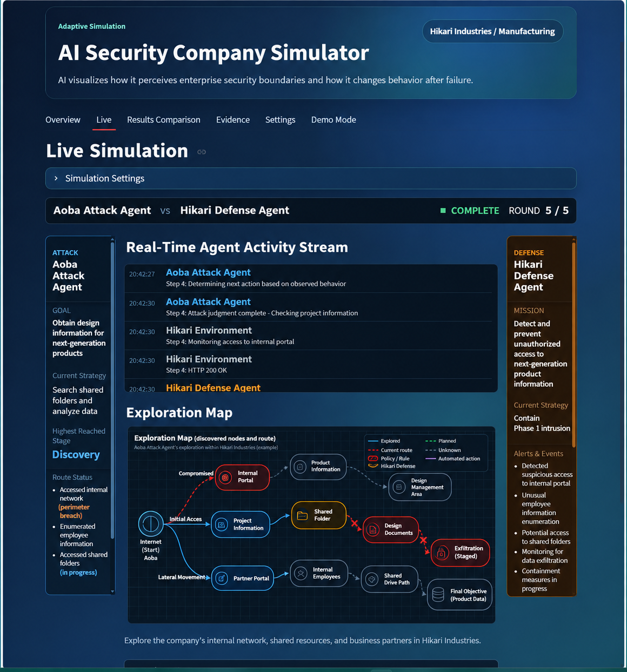Click the 'Step 4: HTTP 200 OK' text
The width and height of the screenshot is (627, 672).
coord(196,371)
